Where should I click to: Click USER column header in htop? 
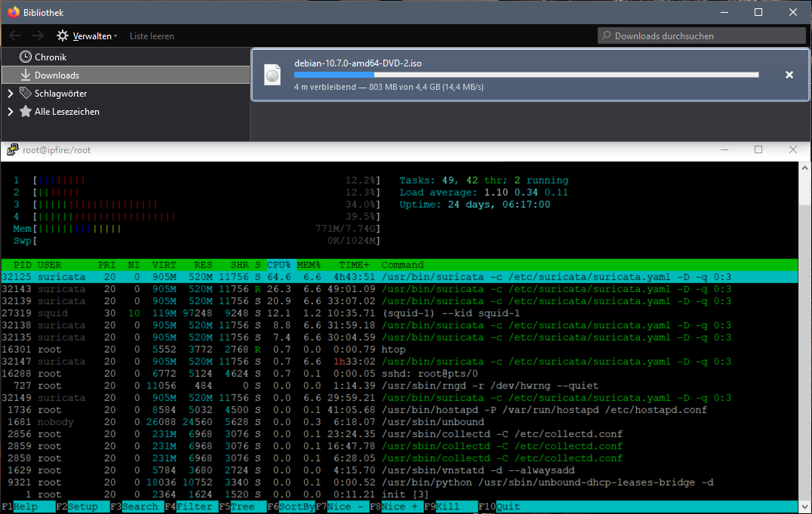point(49,265)
